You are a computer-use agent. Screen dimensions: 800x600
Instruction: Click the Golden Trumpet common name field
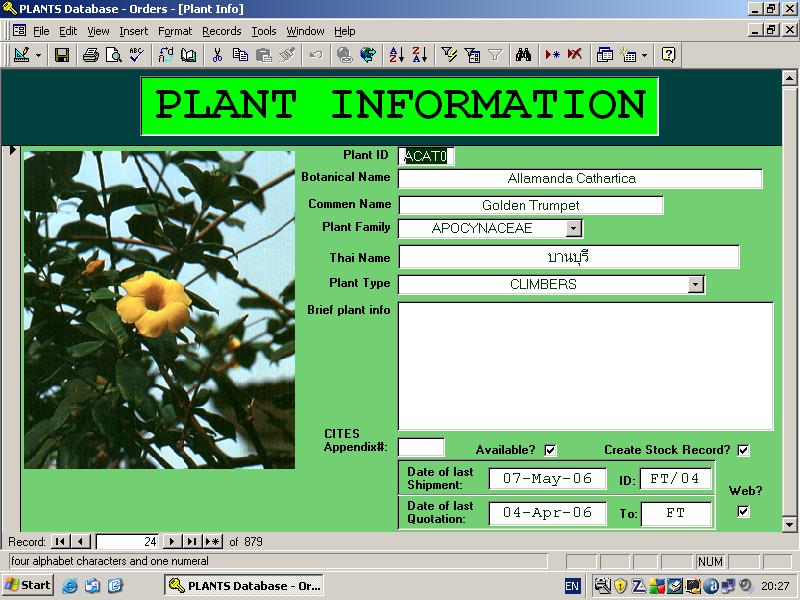coord(531,205)
